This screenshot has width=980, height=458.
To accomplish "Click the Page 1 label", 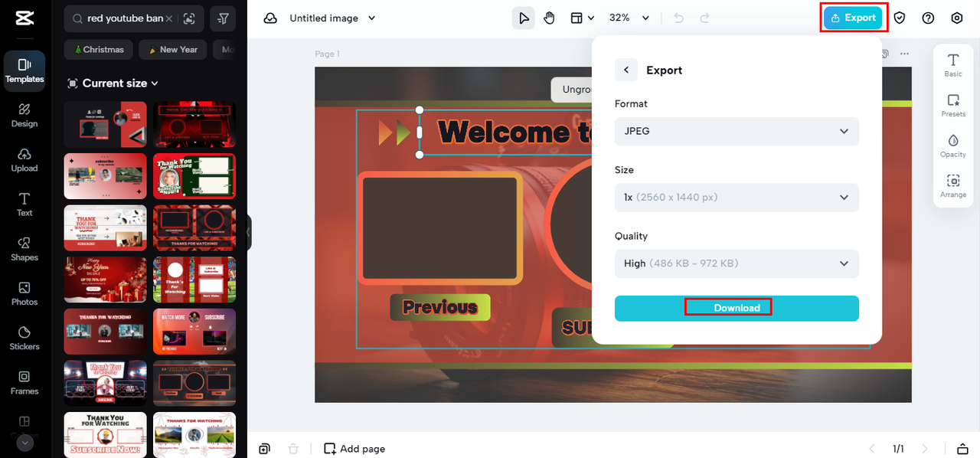I will [x=327, y=54].
